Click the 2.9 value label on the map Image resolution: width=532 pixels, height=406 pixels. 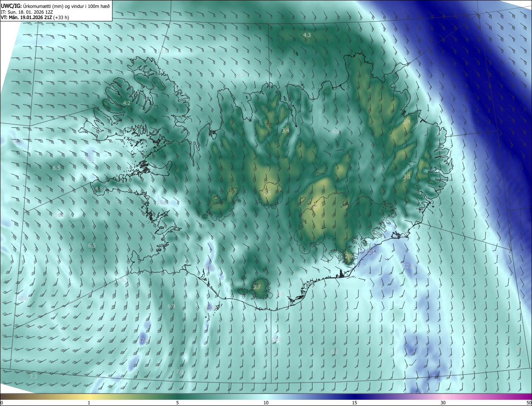pyautogui.click(x=348, y=257)
